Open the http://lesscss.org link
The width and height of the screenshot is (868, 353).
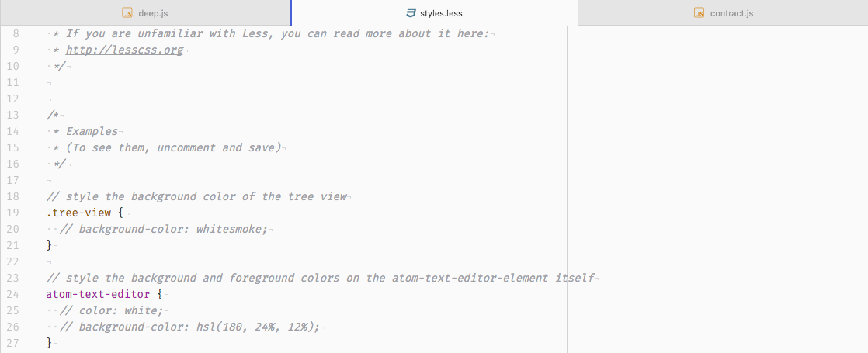click(x=124, y=50)
